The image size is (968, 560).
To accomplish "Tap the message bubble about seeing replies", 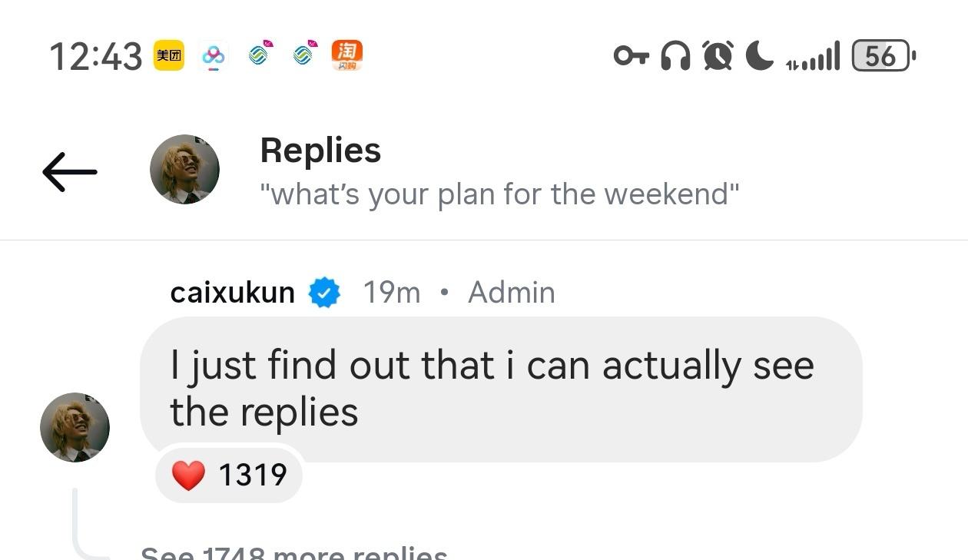I will [501, 389].
